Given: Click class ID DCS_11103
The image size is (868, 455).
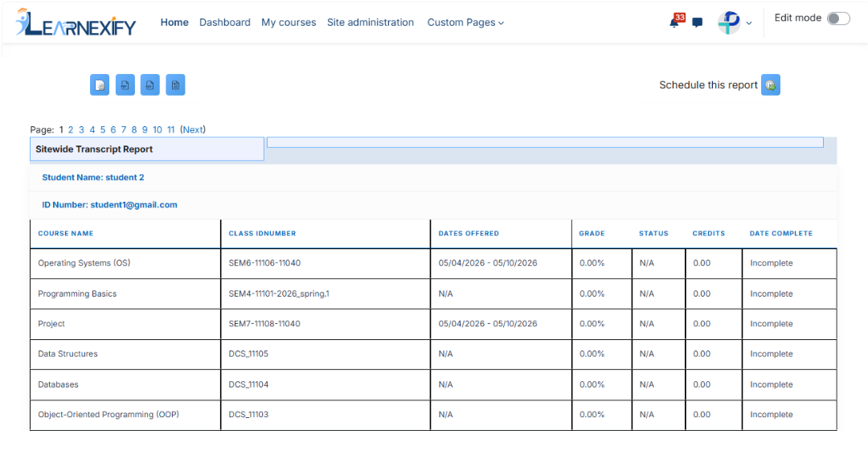Looking at the screenshot, I should pos(248,415).
